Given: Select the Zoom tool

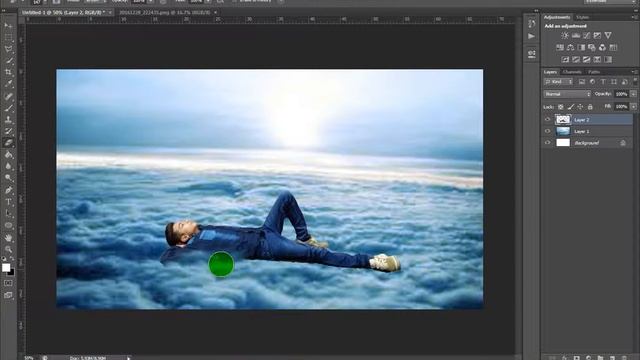Looking at the screenshot, I should (8, 249).
